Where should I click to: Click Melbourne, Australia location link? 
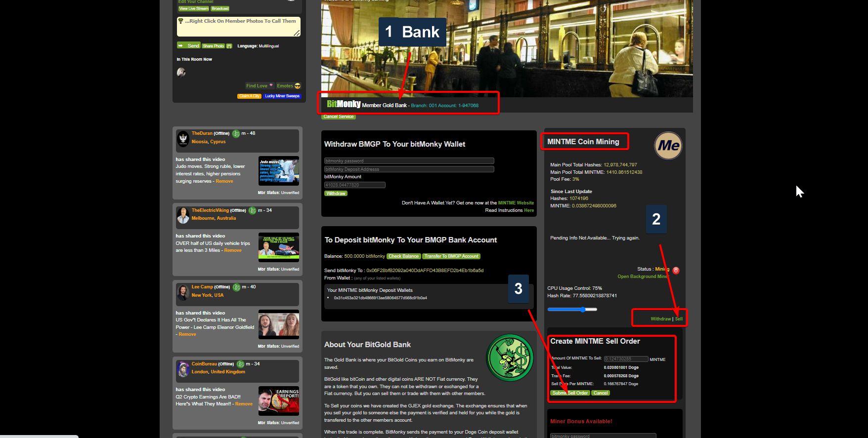(x=214, y=218)
